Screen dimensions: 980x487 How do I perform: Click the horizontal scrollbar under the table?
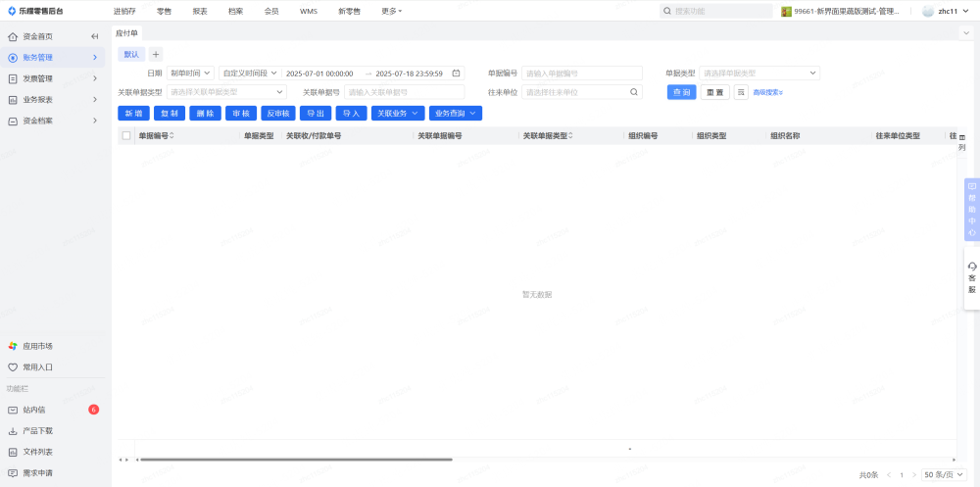tap(294, 459)
